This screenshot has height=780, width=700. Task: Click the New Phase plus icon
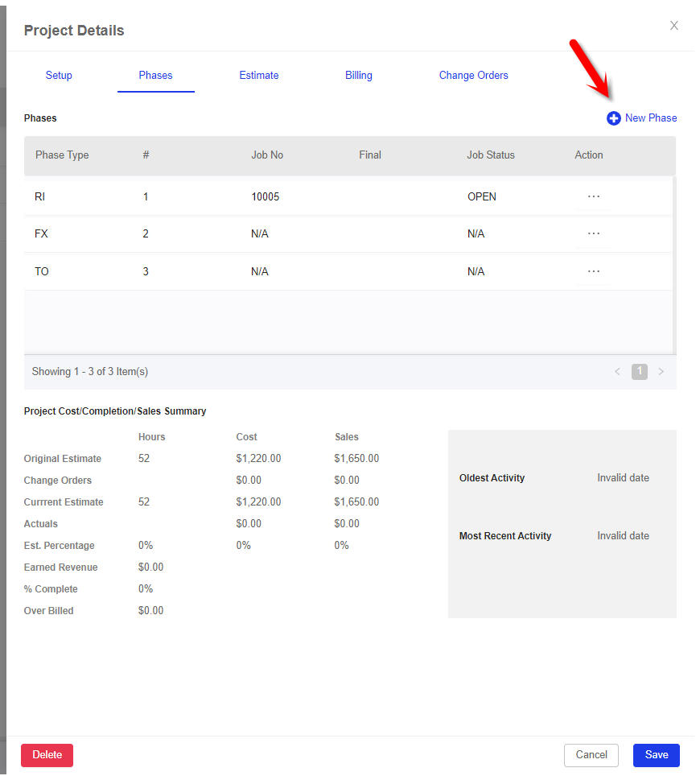coord(613,118)
